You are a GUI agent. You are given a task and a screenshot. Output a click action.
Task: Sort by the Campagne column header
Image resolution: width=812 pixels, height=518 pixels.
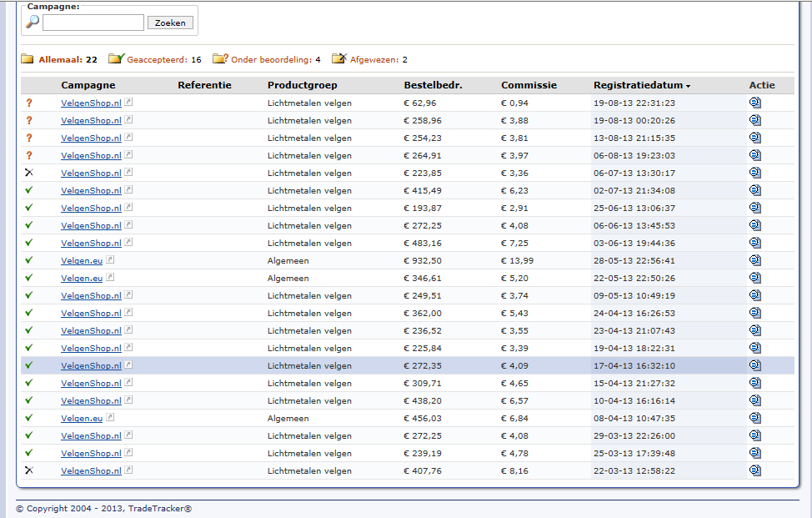tap(88, 85)
